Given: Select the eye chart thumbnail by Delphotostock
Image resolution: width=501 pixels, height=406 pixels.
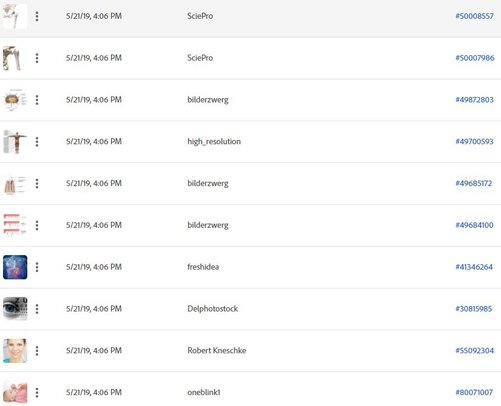Looking at the screenshot, I should tap(15, 309).
